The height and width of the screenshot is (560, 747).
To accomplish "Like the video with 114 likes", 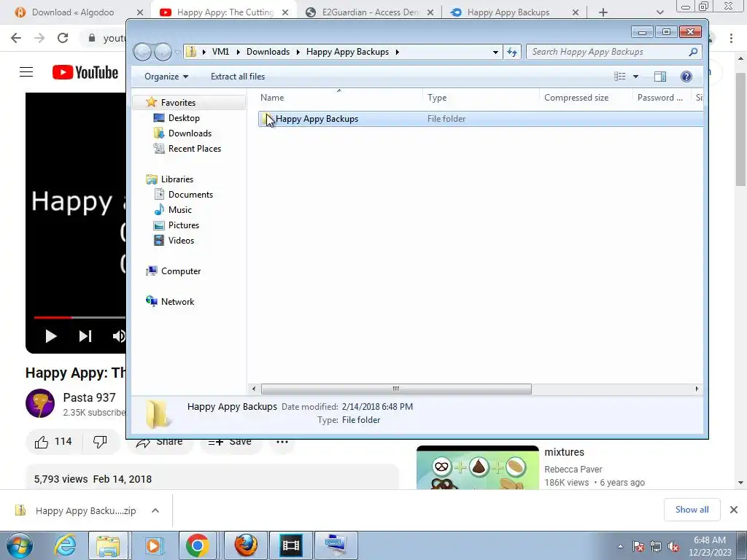I will tap(53, 442).
